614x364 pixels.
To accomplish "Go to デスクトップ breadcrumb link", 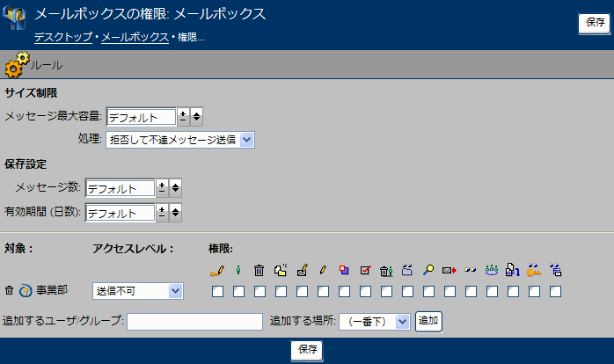I will pos(63,37).
